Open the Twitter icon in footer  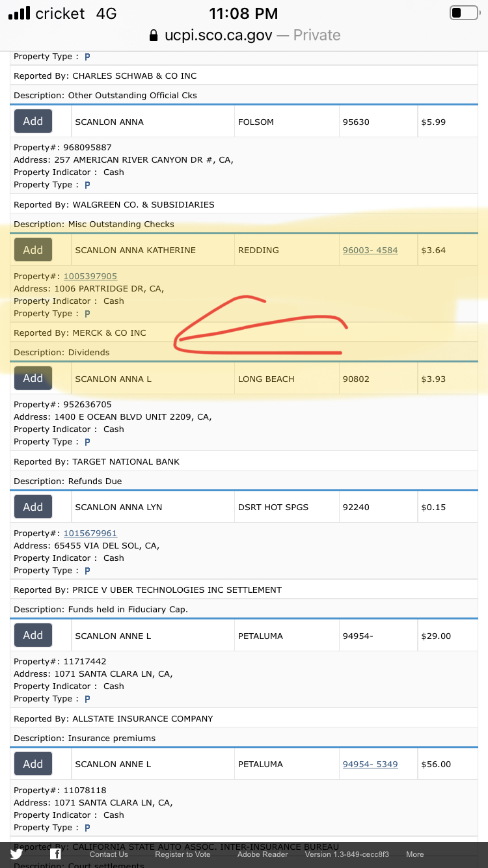point(16,854)
